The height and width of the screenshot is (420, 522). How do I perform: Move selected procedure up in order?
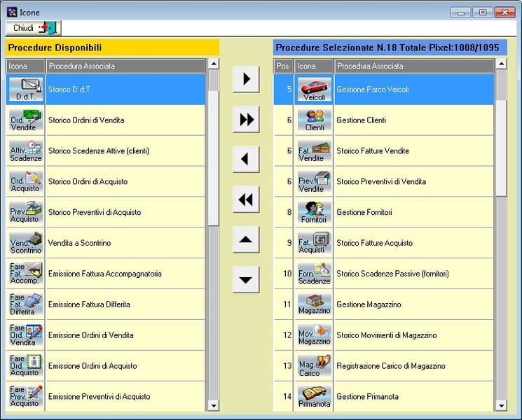click(x=246, y=240)
